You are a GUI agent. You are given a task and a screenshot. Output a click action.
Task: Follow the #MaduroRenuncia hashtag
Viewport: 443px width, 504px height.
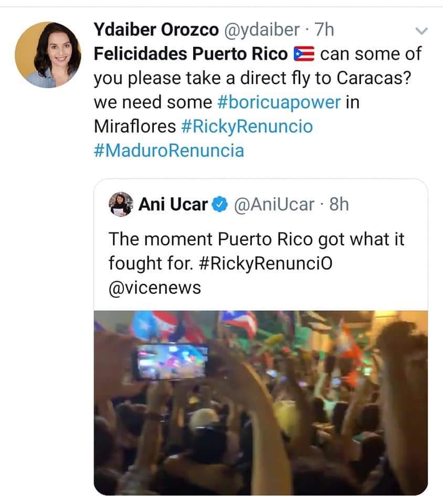[169, 151]
